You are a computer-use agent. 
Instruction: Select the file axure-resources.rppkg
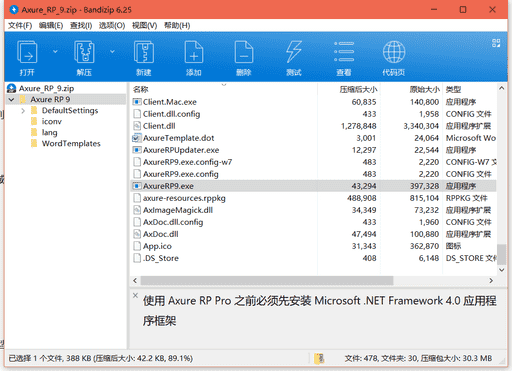[184, 198]
